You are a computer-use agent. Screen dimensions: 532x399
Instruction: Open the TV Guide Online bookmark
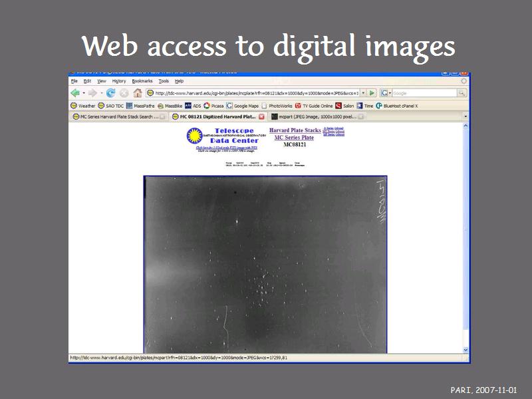coord(314,106)
